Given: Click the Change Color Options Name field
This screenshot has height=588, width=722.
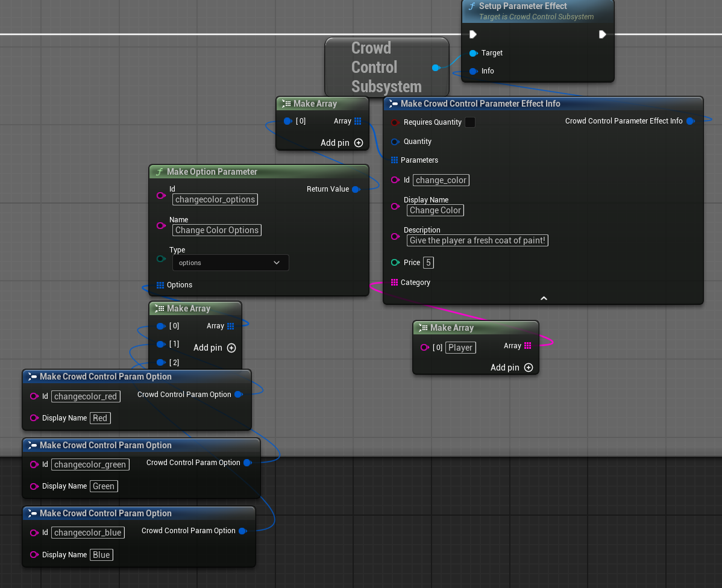Looking at the screenshot, I should [217, 230].
